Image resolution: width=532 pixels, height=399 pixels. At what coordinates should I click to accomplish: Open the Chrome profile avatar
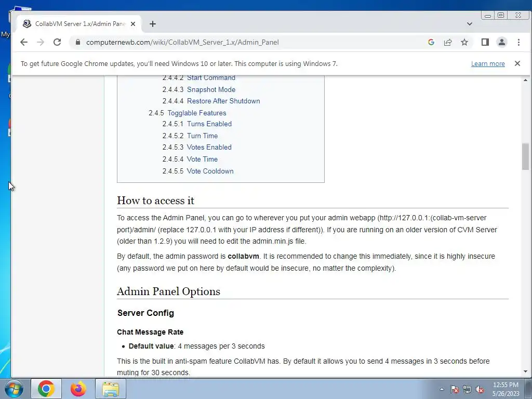502,42
